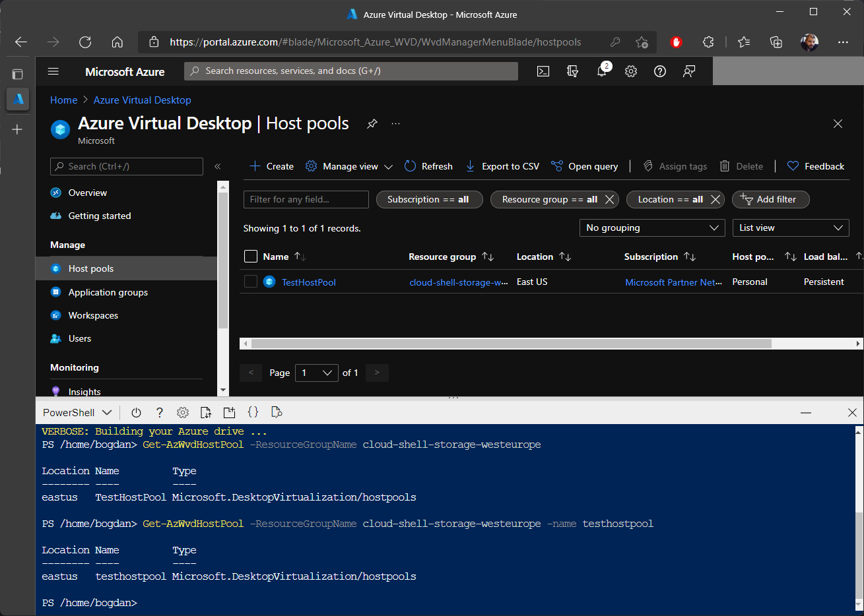Select the Azure tab in the vertical tab strip
The width and height of the screenshot is (864, 616).
[x=18, y=99]
